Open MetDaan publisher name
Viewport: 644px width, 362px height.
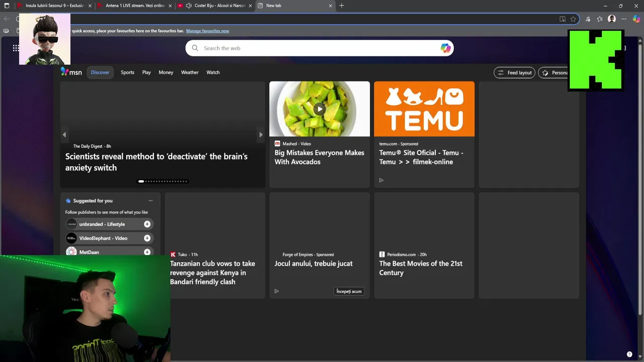(x=89, y=252)
